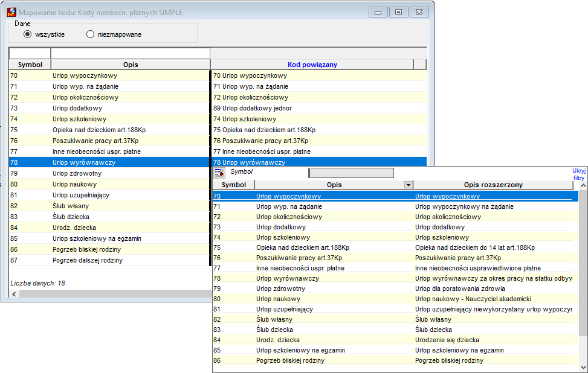Viewport: 588px width, 373px height.
Task: Click the Symbol filter box above main table
Action: coord(30,53)
